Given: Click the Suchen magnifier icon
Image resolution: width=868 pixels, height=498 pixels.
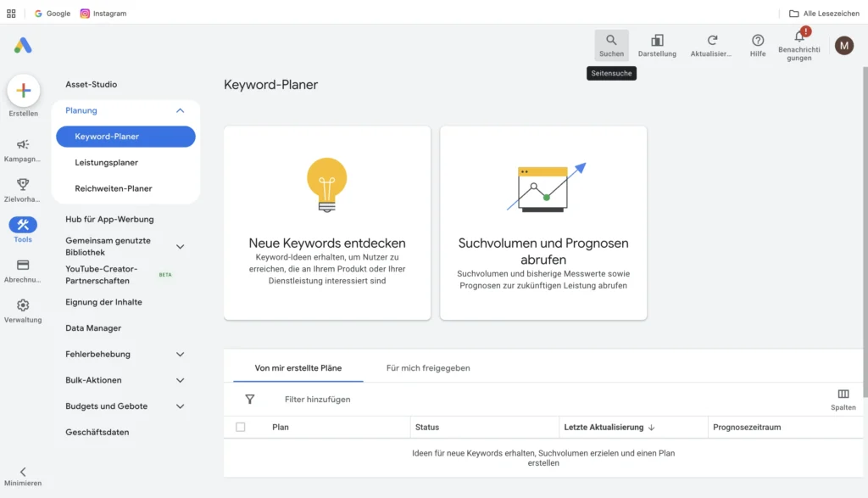Looking at the screenshot, I should point(611,40).
